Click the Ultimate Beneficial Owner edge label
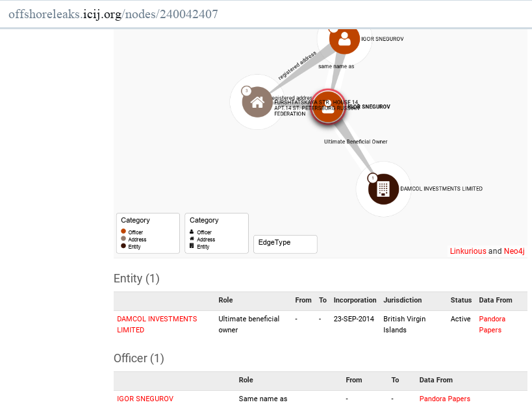 point(355,142)
